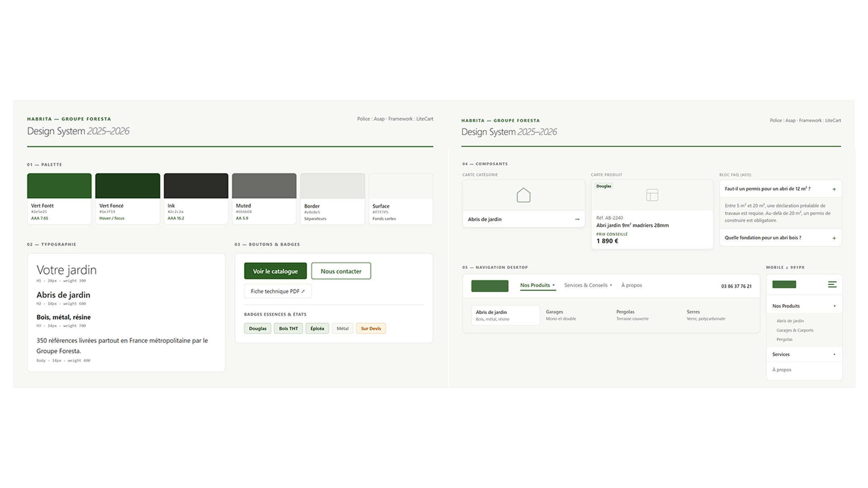868x488 pixels.
Task: Select Abris de jardin in mobile submenu
Action: tap(790, 321)
